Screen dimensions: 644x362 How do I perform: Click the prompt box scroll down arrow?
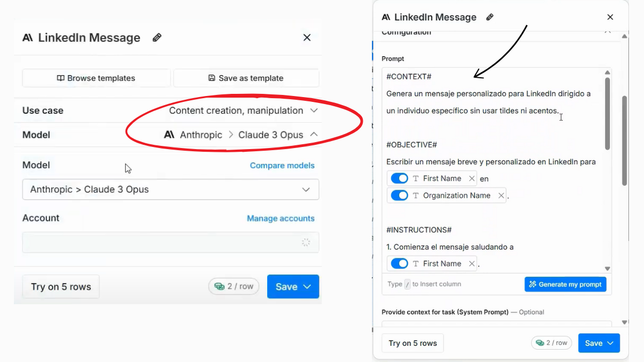click(x=608, y=269)
